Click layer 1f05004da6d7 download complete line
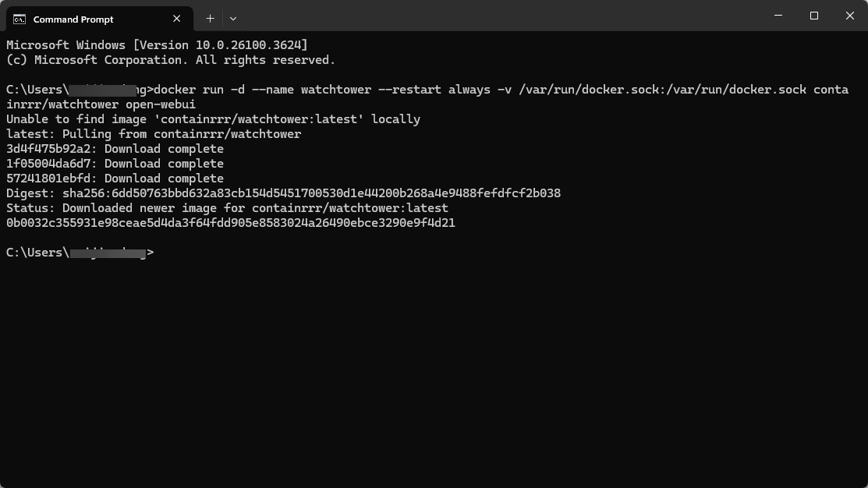 115,164
